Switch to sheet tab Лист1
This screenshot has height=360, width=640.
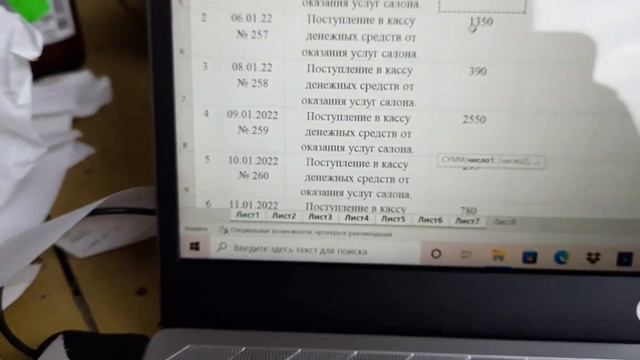(x=247, y=215)
